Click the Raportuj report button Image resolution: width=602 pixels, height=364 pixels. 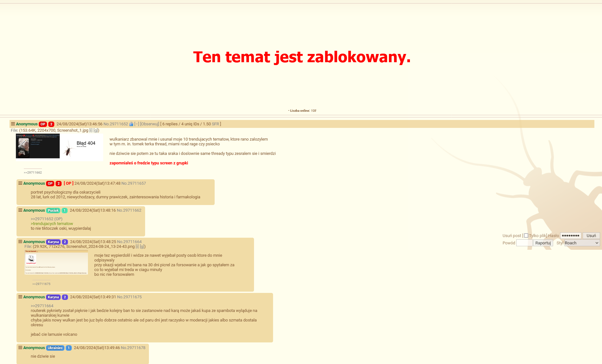pos(543,243)
